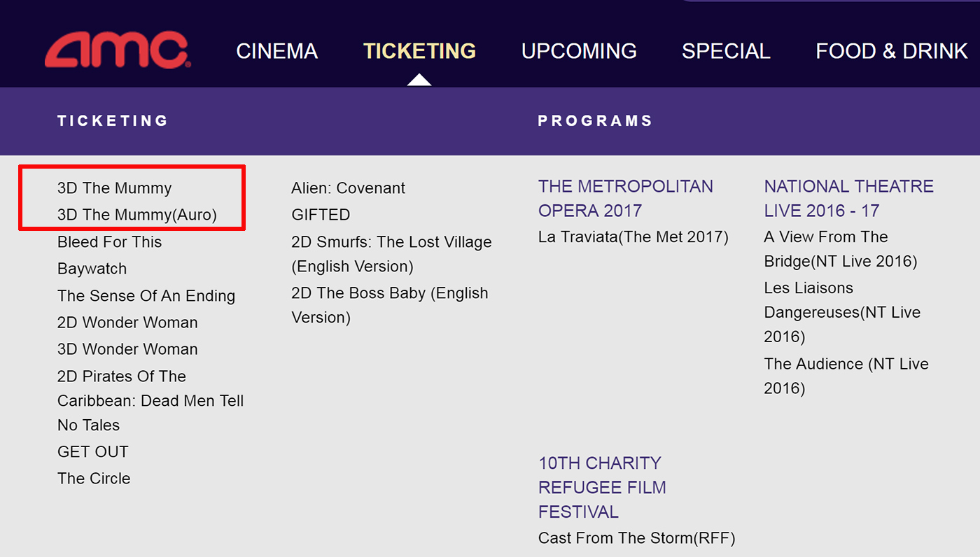Open the Upcoming menu
The image size is (980, 557).
(579, 51)
